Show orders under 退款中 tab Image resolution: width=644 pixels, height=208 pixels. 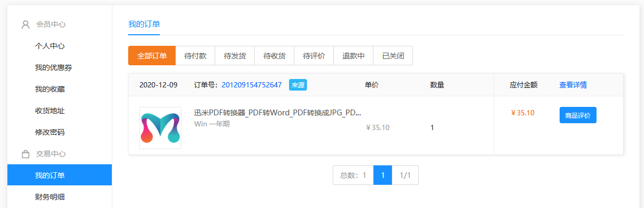tap(353, 56)
